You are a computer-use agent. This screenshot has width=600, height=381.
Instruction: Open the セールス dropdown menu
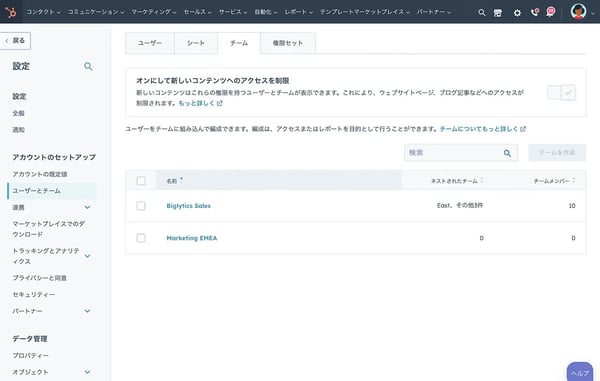click(197, 12)
